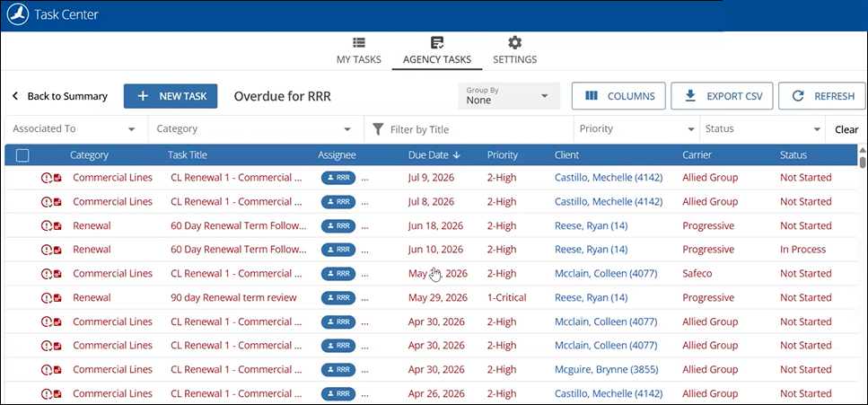Open the Associated To filter dropdown
Image resolution: width=868 pixels, height=405 pixels.
click(75, 129)
